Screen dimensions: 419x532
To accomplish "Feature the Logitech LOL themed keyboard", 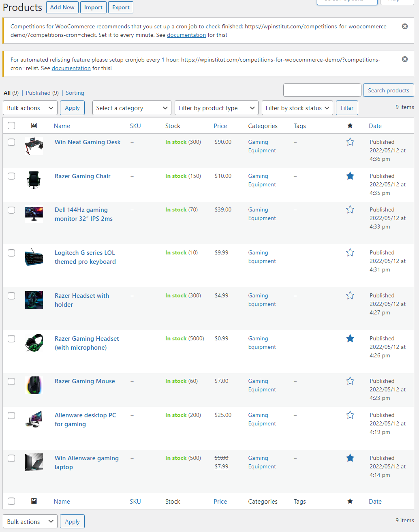I will (350, 252).
